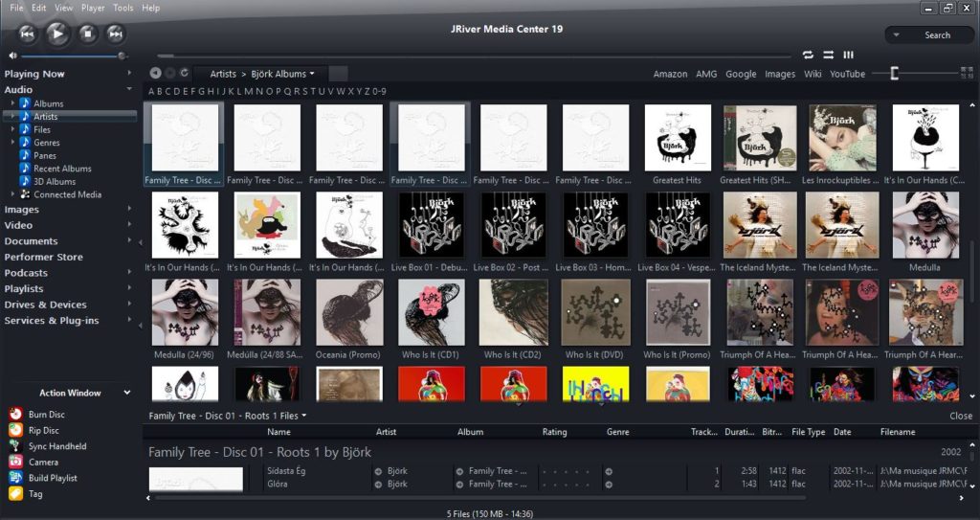Open the View menu
This screenshot has width=980, height=520.
click(x=64, y=8)
